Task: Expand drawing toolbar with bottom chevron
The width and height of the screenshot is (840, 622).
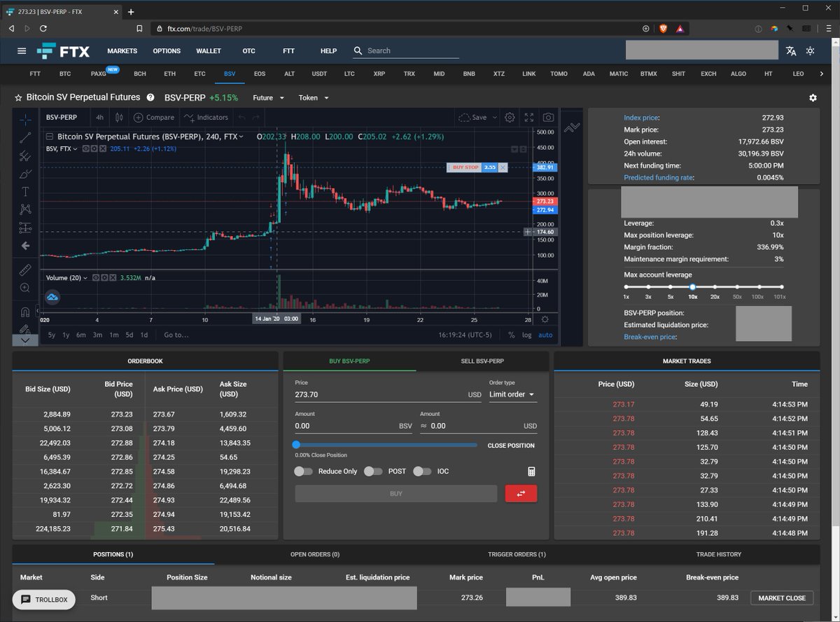Action: coord(25,340)
